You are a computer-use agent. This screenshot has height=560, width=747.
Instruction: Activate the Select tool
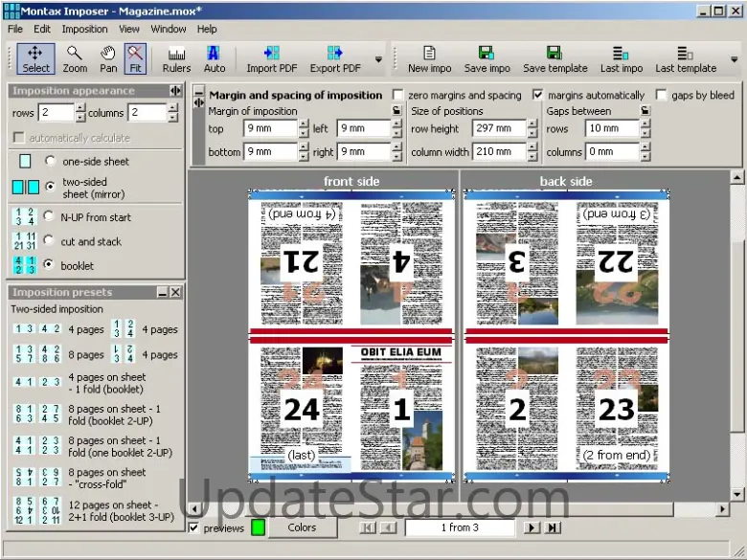(x=35, y=59)
